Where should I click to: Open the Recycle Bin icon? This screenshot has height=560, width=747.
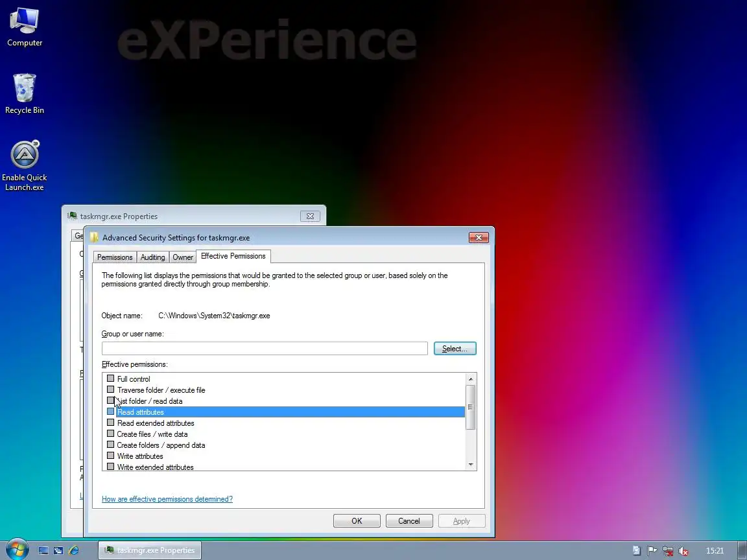tap(24, 94)
